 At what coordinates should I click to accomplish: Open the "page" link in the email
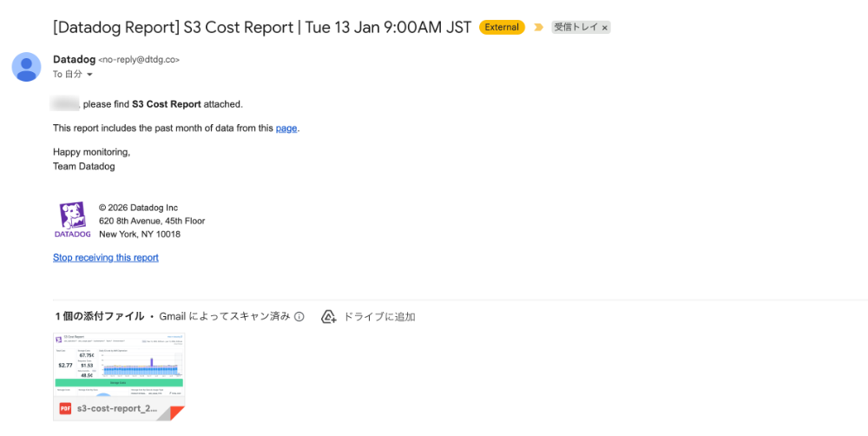pos(286,128)
